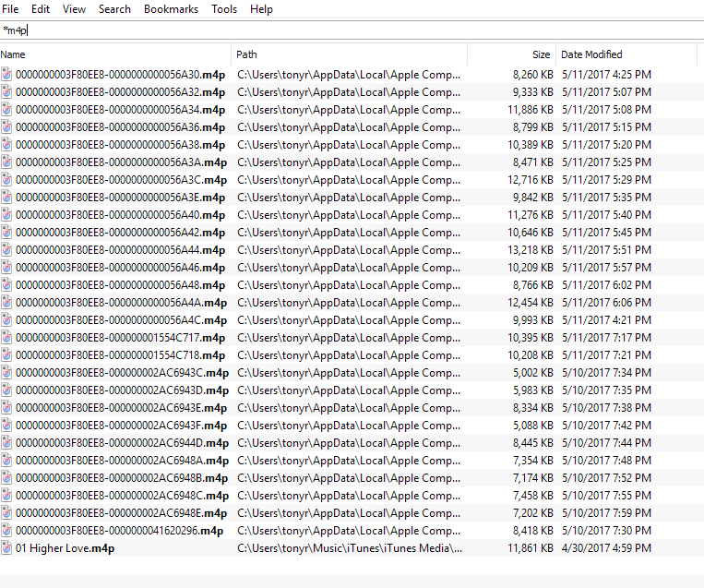The height and width of the screenshot is (588, 704).
Task: Sort results by Size column header
Action: pos(512,54)
